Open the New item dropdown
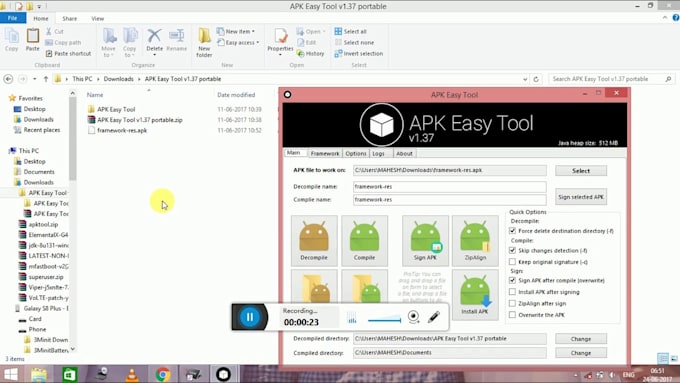680x383 pixels. click(x=236, y=31)
